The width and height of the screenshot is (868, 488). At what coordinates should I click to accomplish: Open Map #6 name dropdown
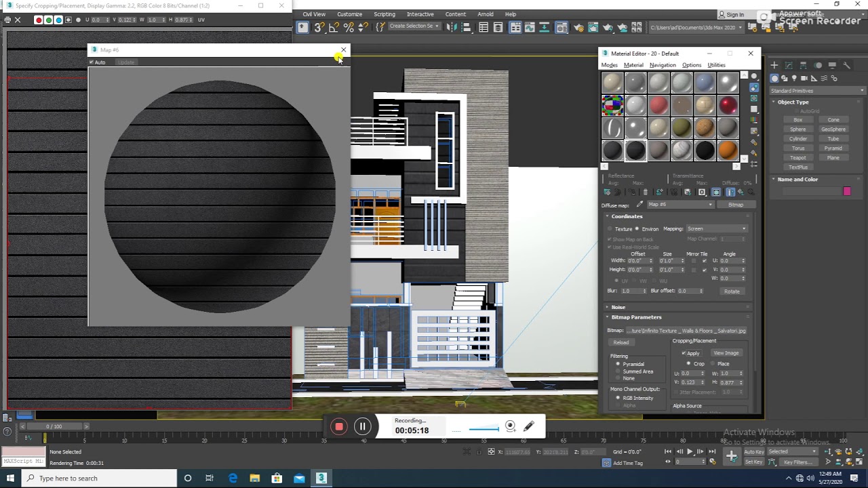click(x=680, y=205)
